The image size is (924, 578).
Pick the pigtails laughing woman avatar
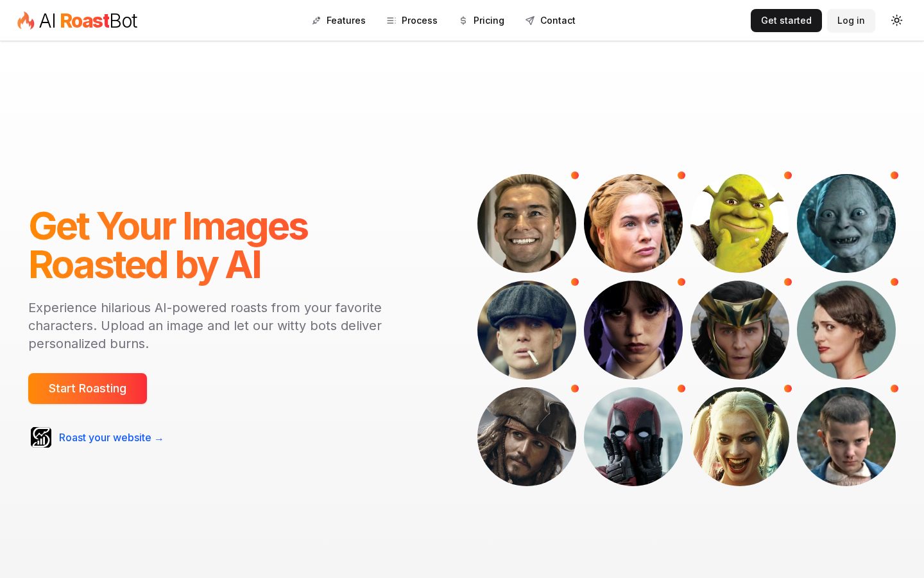[740, 437]
